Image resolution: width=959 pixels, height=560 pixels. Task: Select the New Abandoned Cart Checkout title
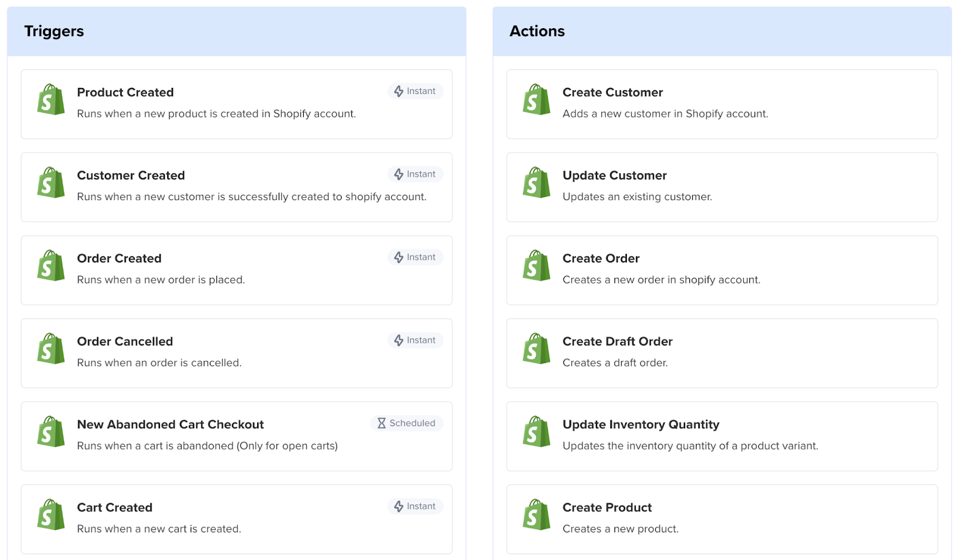click(x=170, y=425)
